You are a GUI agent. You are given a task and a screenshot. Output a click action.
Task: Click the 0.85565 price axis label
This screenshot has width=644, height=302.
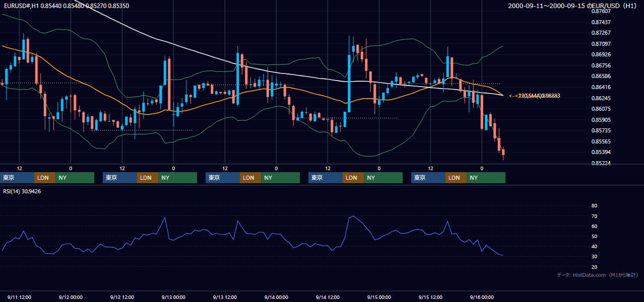[x=601, y=141]
